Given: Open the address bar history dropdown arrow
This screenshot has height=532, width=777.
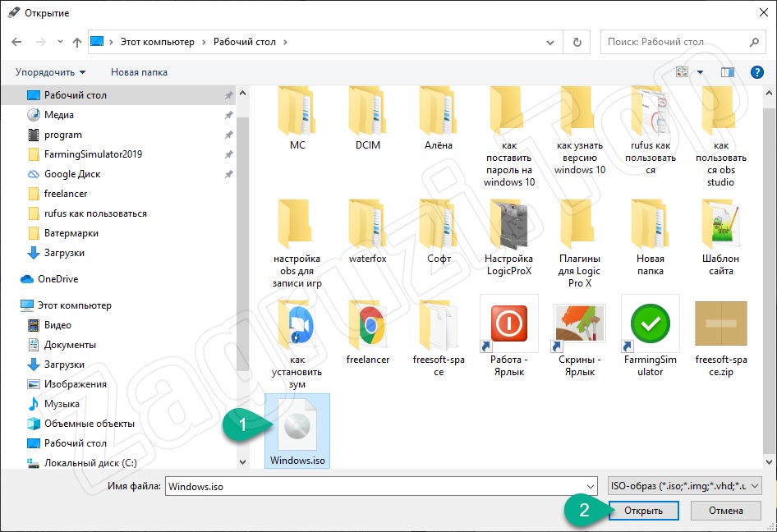Looking at the screenshot, I should [549, 42].
